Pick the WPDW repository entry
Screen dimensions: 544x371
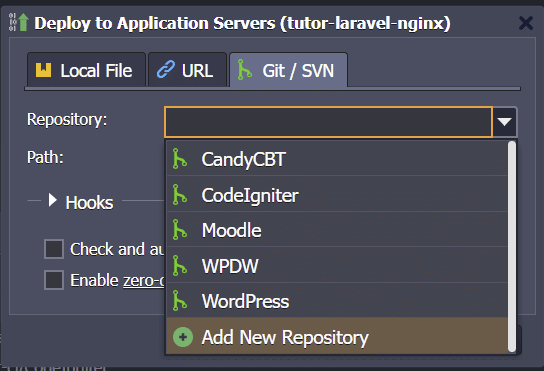[337, 265]
